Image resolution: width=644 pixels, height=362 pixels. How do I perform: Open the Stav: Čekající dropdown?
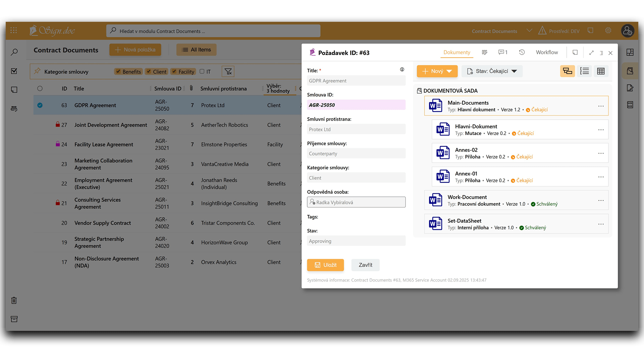click(492, 71)
